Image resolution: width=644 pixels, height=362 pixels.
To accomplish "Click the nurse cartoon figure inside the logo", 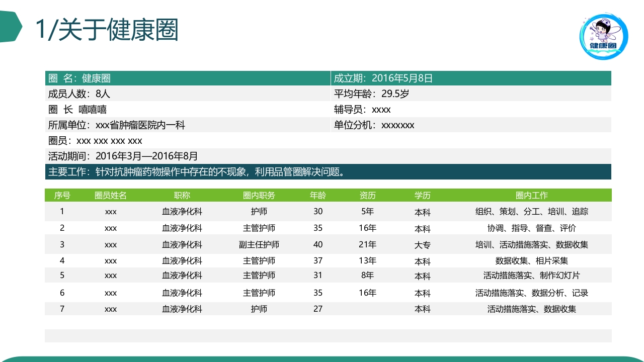I will tap(602, 29).
